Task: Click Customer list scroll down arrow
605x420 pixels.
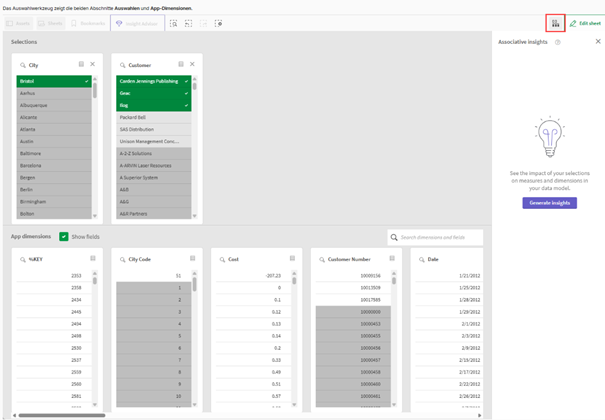Action: pos(194,216)
